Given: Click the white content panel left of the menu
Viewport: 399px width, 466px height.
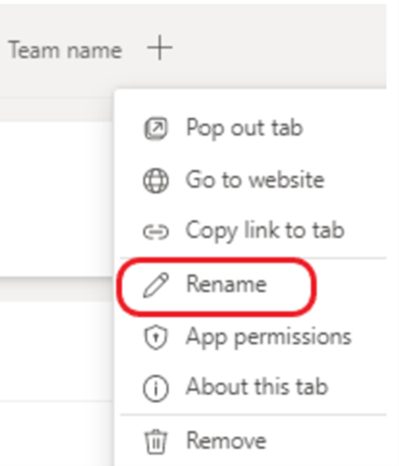Looking at the screenshot, I should pyautogui.click(x=57, y=198).
